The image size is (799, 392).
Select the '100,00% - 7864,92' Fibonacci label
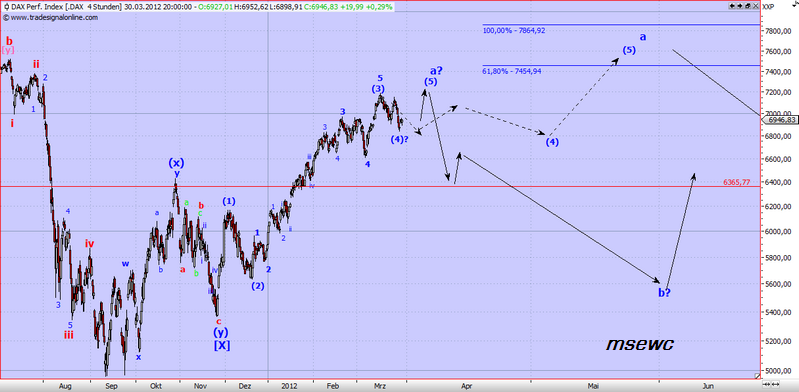(x=514, y=31)
